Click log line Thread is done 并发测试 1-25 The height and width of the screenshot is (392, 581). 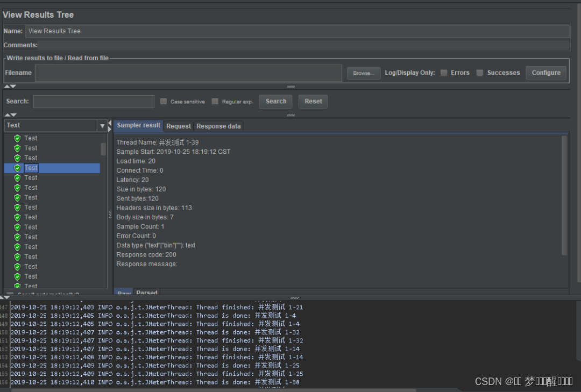tap(155, 366)
